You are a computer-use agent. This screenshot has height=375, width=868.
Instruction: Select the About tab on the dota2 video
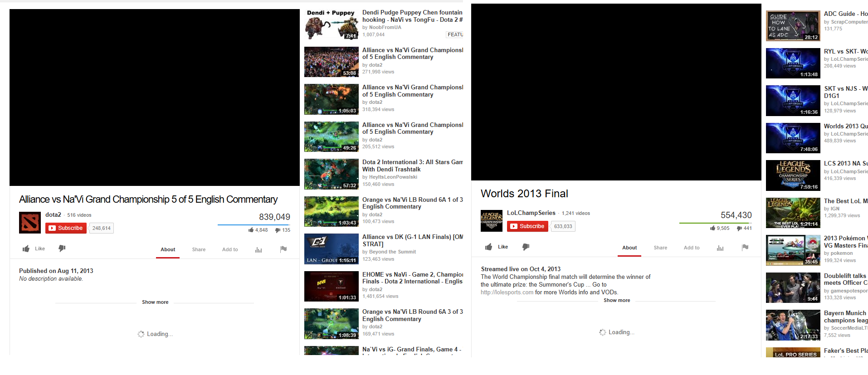click(x=168, y=249)
